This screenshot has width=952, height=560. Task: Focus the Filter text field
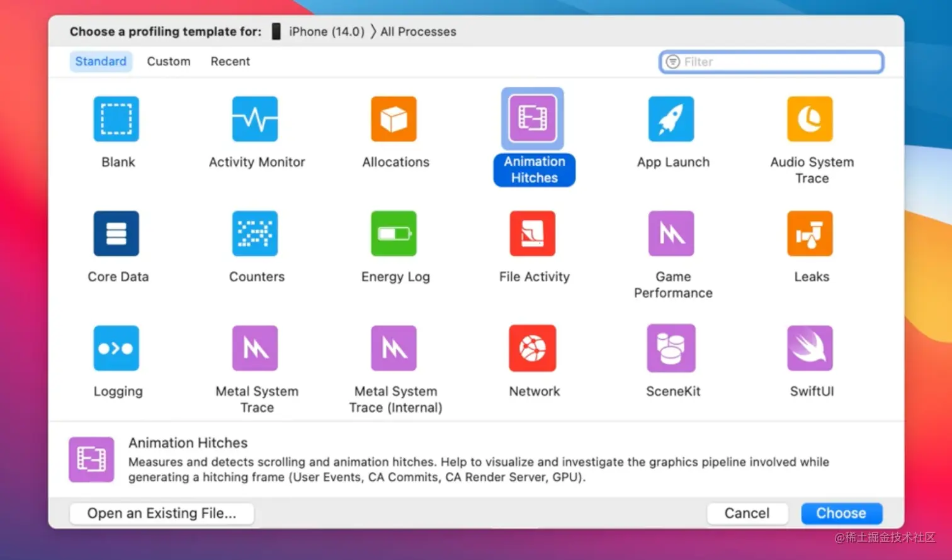tap(771, 62)
